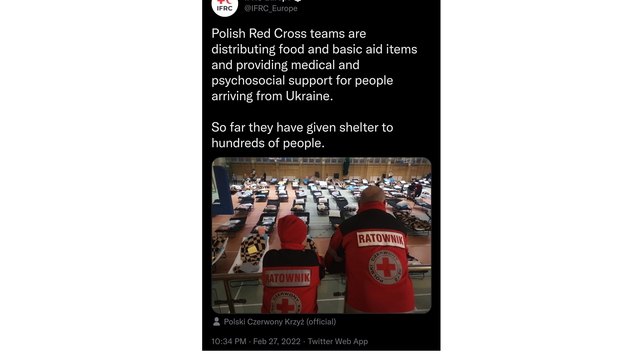Click the @IFRC_Europe handle
644x362 pixels.
271,8
